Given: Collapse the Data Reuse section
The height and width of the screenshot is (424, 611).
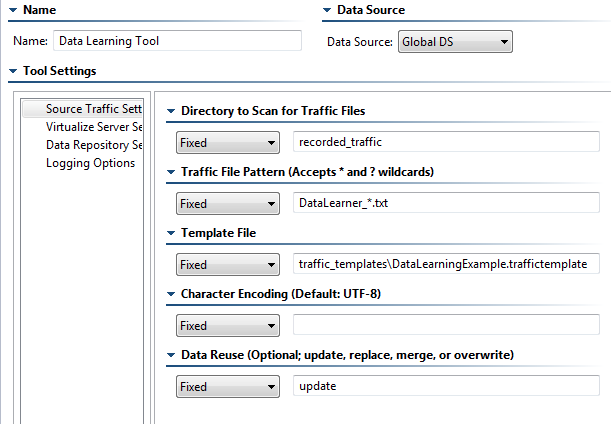Looking at the screenshot, I should pos(171,355).
